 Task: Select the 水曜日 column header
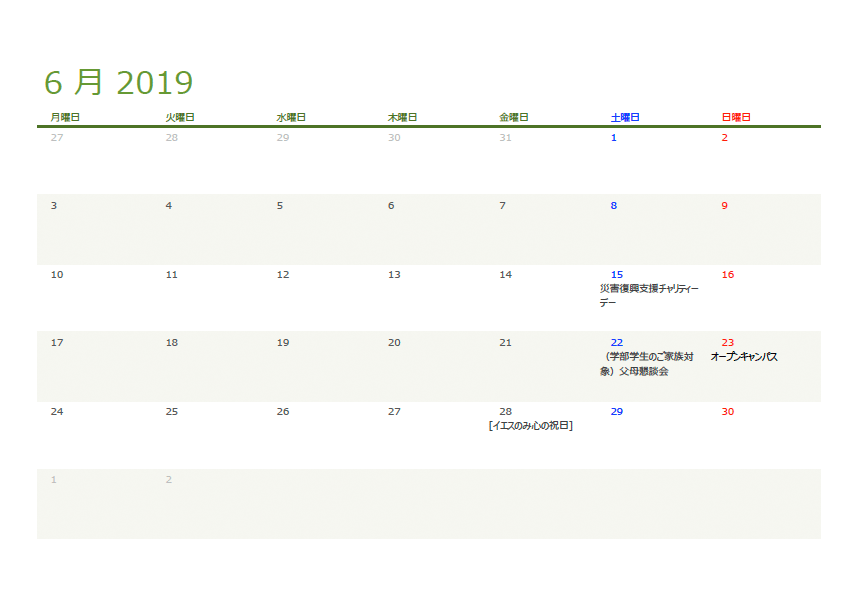click(291, 117)
